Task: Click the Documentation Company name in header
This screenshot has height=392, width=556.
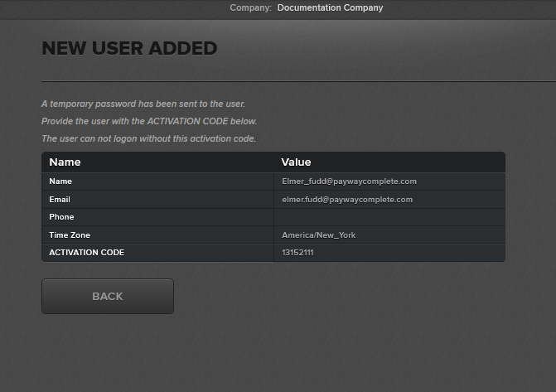Action: pos(330,8)
